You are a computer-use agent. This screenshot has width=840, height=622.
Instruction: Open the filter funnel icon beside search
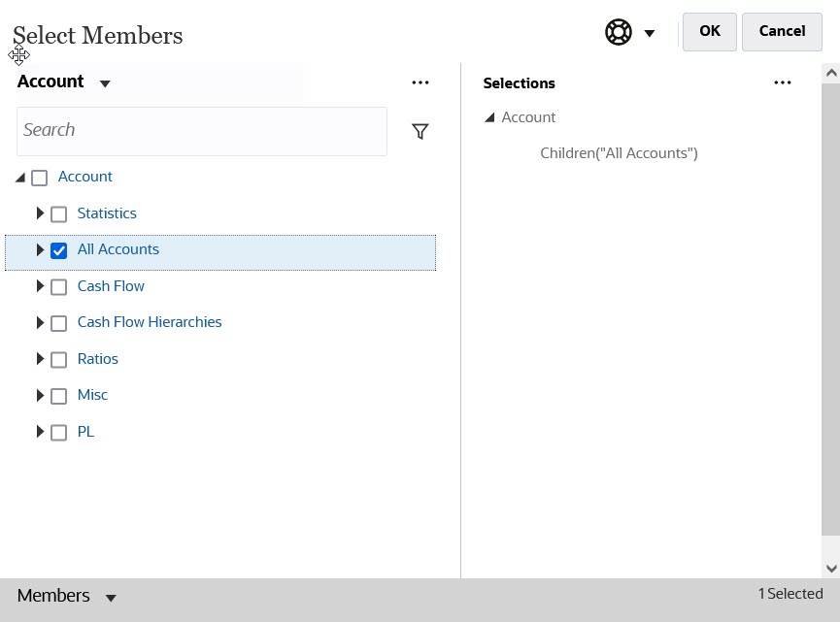[x=420, y=130]
